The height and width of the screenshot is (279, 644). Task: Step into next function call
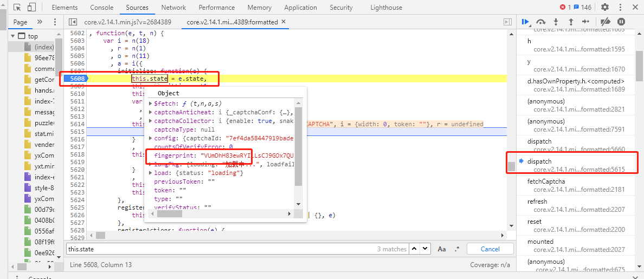[x=556, y=22]
